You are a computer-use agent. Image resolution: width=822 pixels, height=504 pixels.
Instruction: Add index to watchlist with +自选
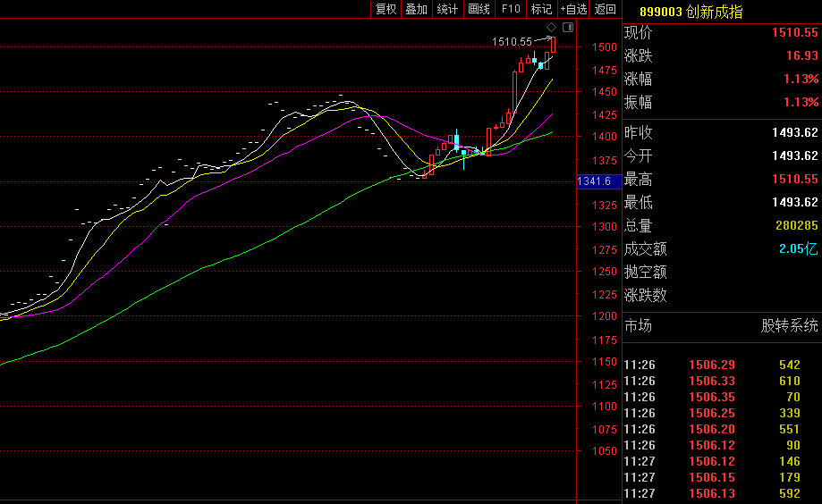coord(573,9)
